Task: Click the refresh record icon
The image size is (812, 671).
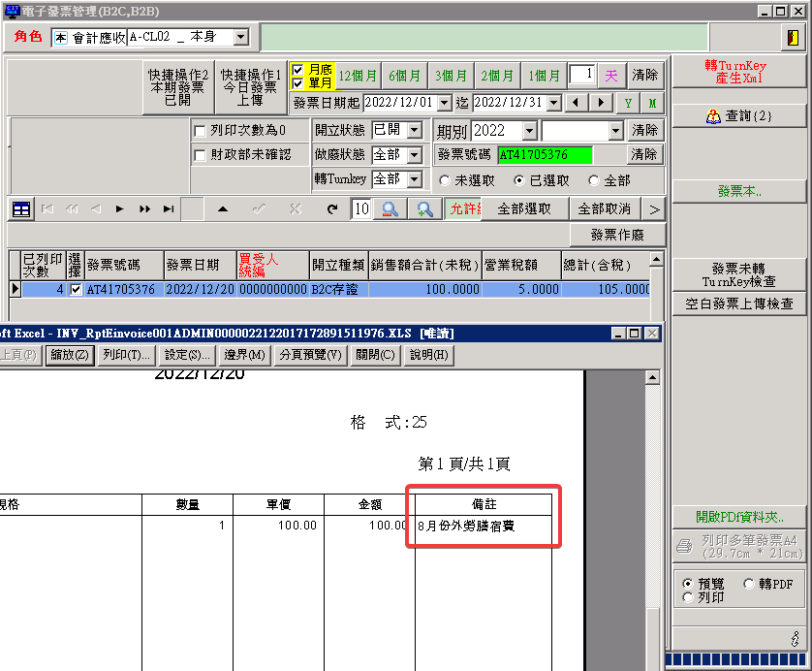Action: 332,209
